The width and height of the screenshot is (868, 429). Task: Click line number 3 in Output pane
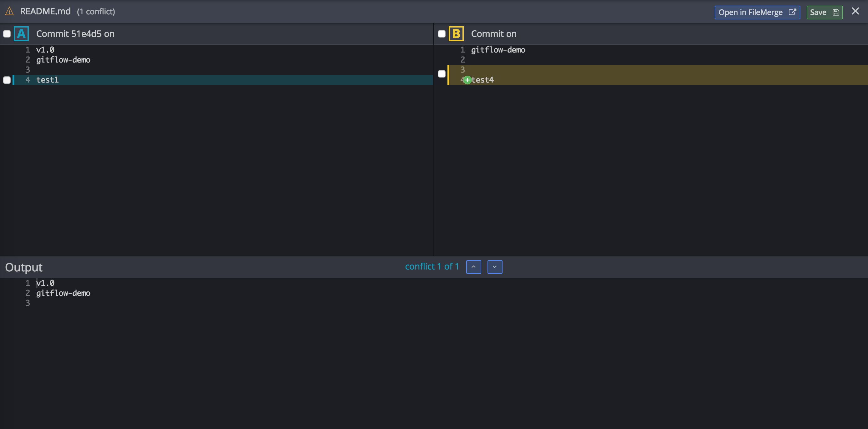[28, 303]
